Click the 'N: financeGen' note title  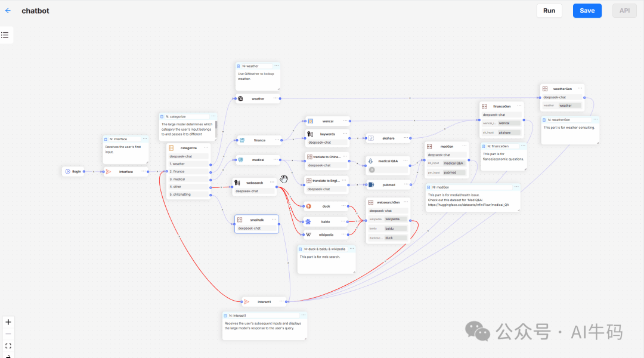498,146
